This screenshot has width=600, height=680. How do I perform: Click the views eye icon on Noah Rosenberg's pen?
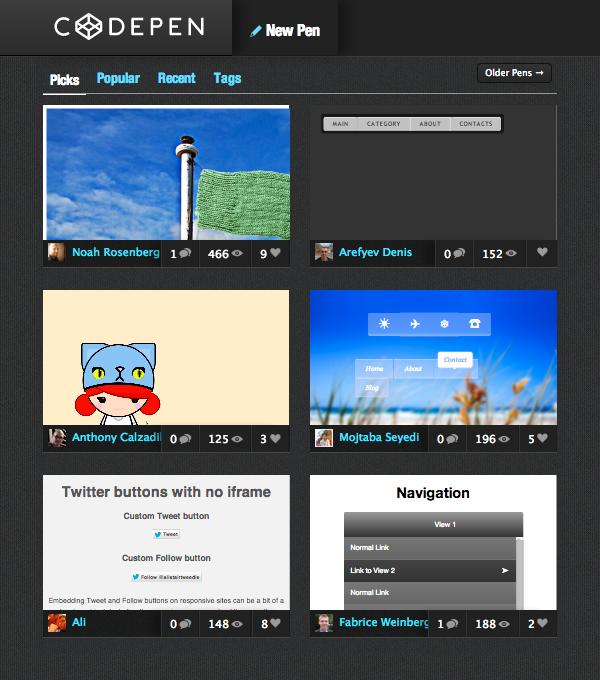pos(238,254)
